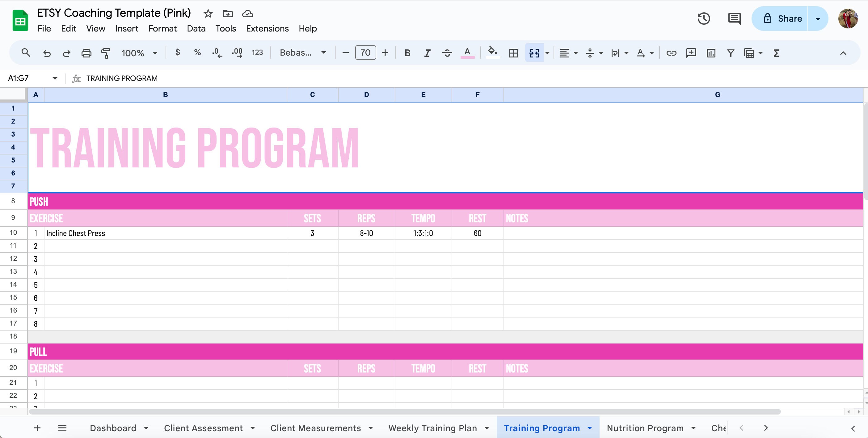This screenshot has height=438, width=868.
Task: Open Share options dropdown arrow
Action: click(818, 19)
